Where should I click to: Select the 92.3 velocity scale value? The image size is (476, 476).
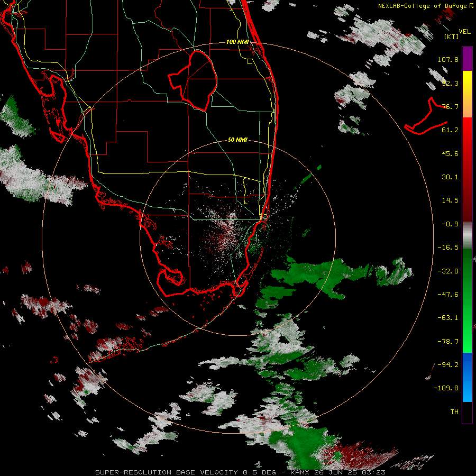450,83
